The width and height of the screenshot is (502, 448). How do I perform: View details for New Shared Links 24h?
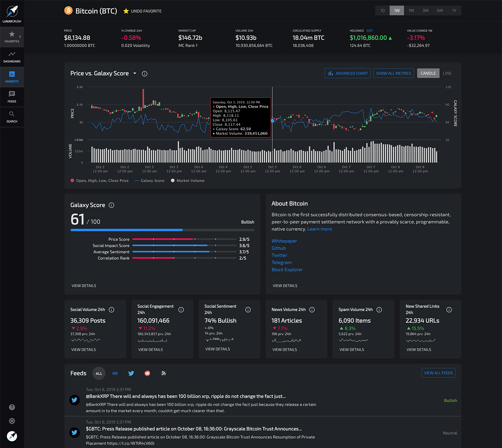point(419,350)
